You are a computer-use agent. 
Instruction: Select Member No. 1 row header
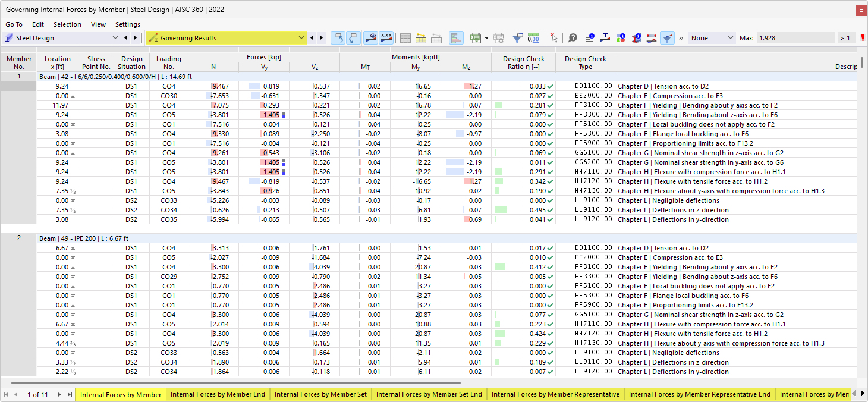click(18, 77)
